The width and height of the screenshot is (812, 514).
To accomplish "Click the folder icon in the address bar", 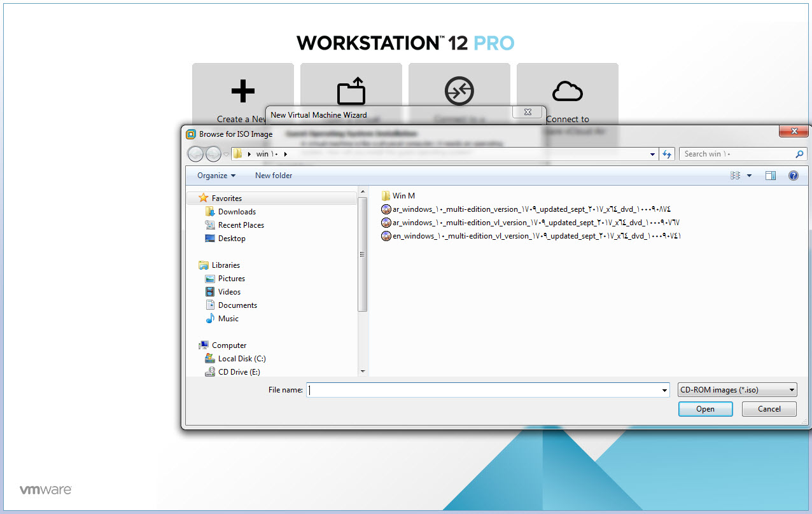I will 237,154.
